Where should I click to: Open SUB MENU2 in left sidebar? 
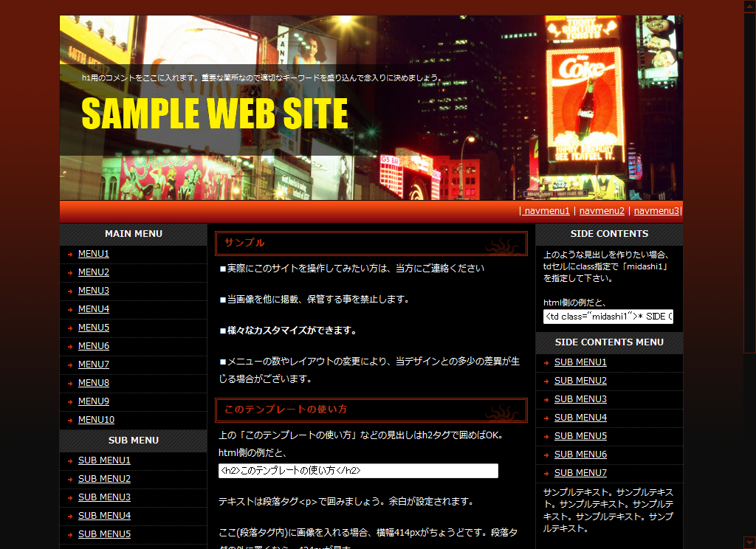[104, 479]
